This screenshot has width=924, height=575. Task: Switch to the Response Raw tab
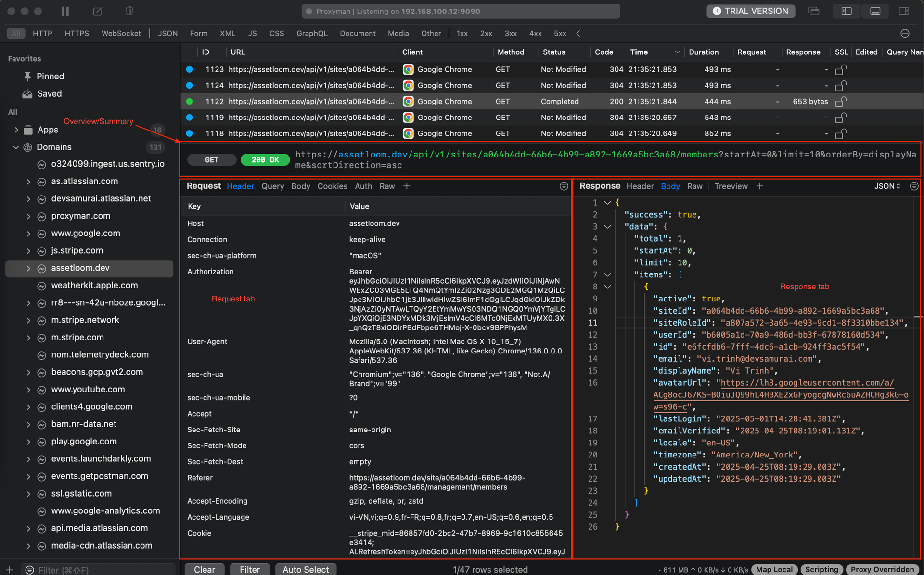[694, 186]
